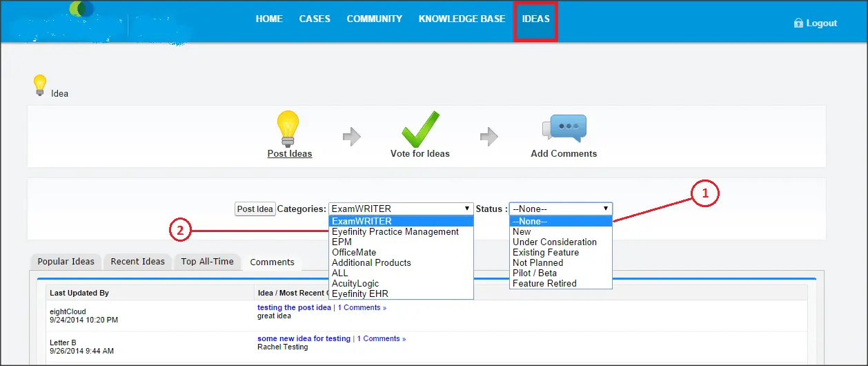Select New status option

click(x=561, y=231)
